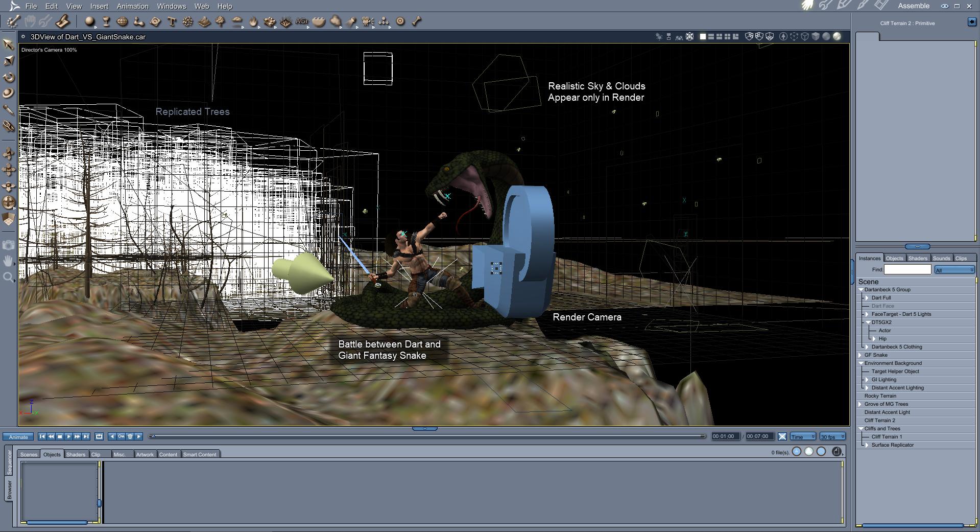The height and width of the screenshot is (532, 980).
Task: Enable wireframe cube display mode
Action: tap(805, 37)
